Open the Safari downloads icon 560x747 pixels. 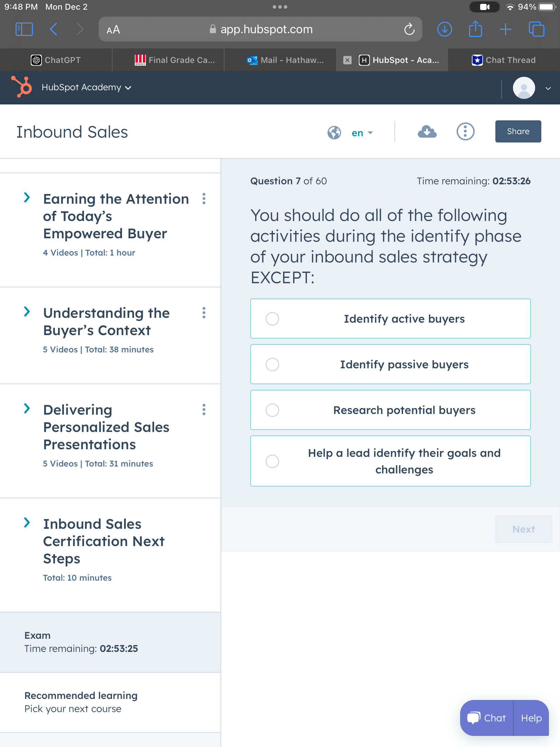445,29
